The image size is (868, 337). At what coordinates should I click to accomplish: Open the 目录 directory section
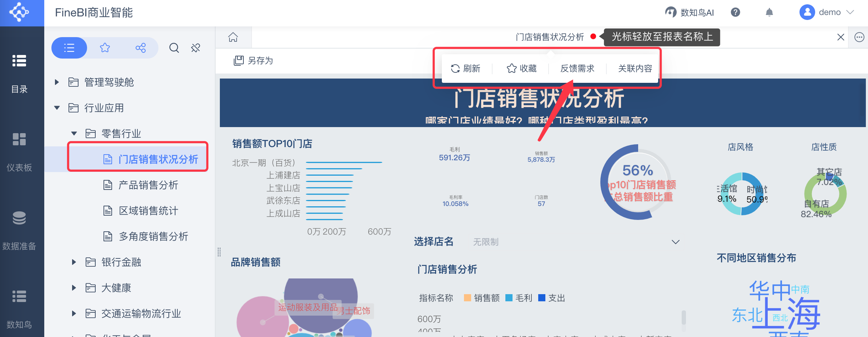[19, 74]
